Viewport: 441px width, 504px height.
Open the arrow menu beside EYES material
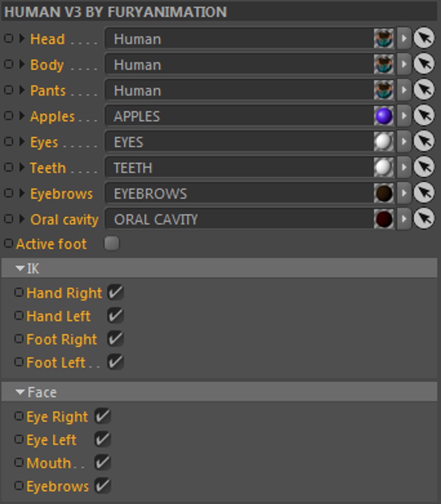pyautogui.click(x=404, y=142)
